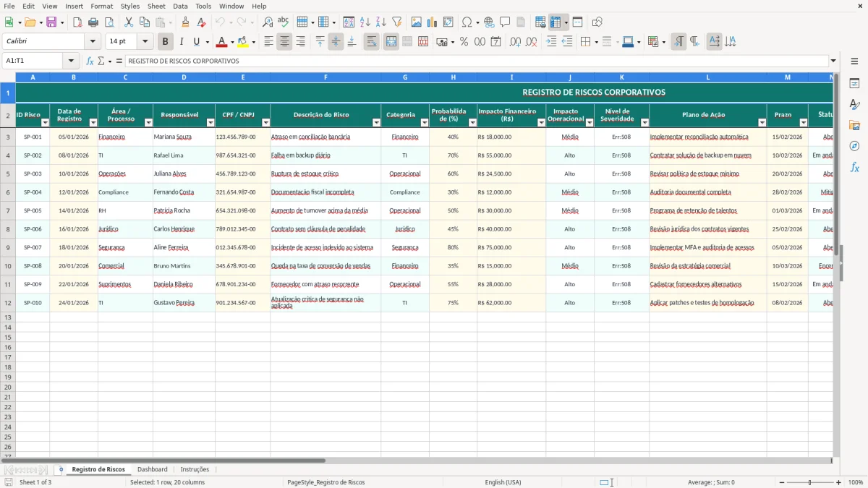868x488 pixels.
Task: Toggle Center Vertically alignment
Action: [336, 42]
